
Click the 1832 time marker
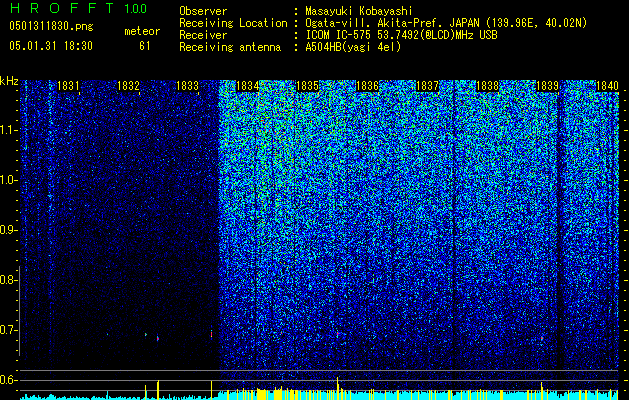coord(128,86)
